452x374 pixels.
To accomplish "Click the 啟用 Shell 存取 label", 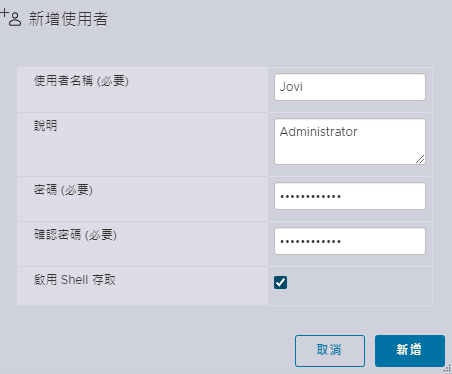I will coord(75,279).
